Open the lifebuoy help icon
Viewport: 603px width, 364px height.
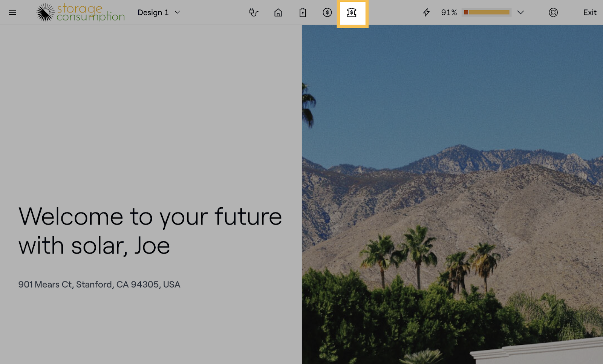tap(553, 12)
